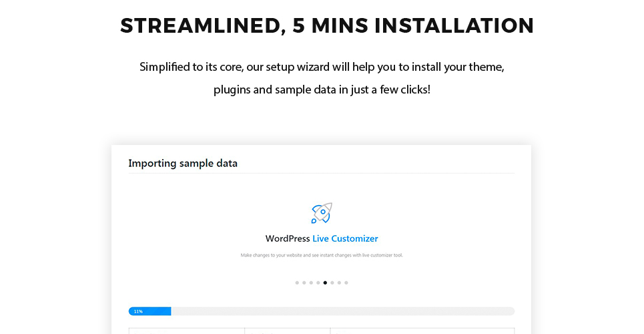Screen dimensions: 644x334
Task: Select the sixth slider pagination dot
Action: click(332, 283)
